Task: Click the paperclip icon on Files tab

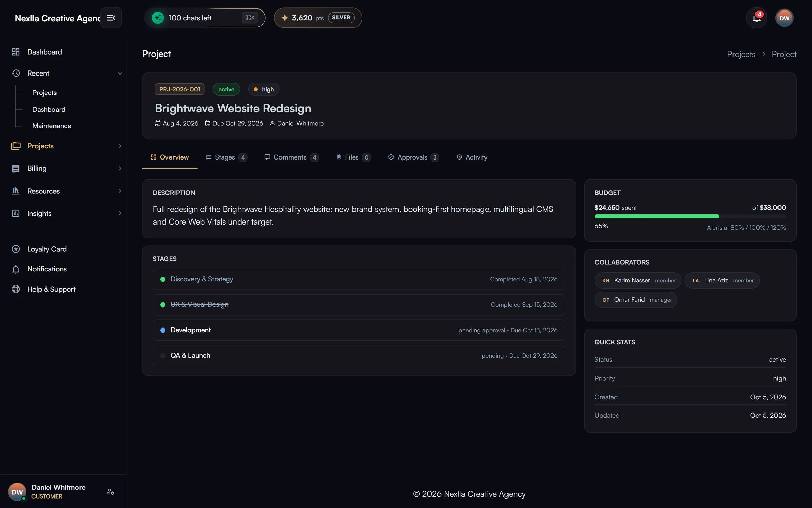Action: click(x=339, y=157)
